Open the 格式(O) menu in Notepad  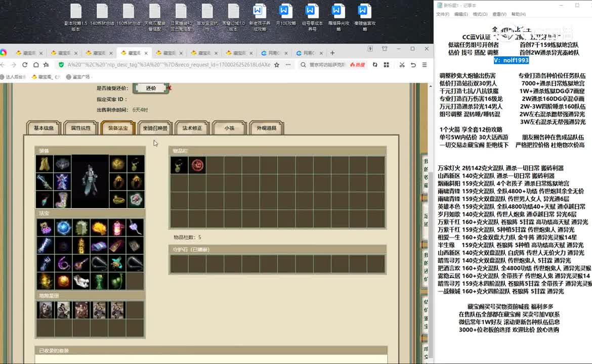480,14
